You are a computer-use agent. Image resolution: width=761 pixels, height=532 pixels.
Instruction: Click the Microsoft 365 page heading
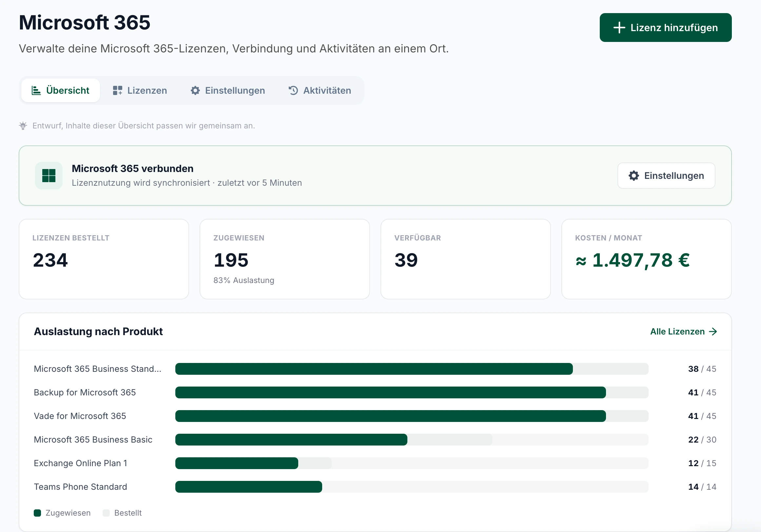tap(85, 23)
